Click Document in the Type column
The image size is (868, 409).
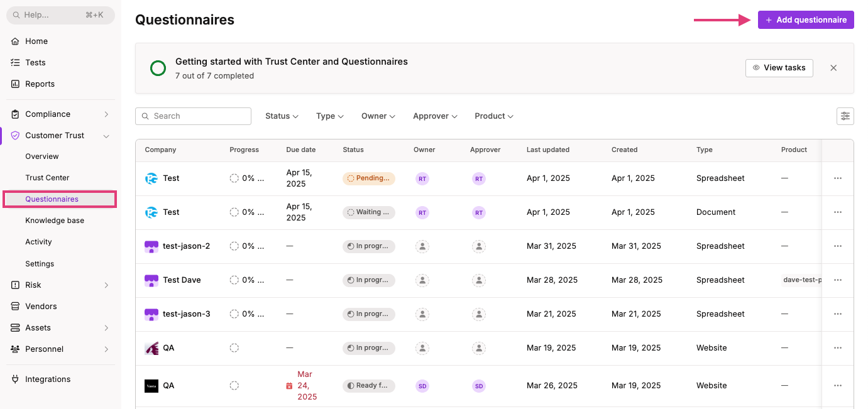click(x=716, y=212)
